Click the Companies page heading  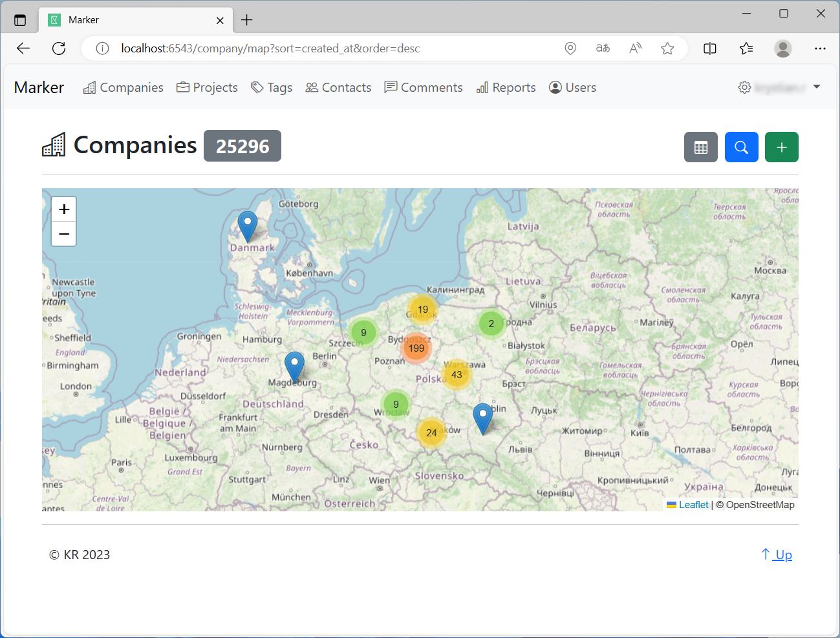coord(135,145)
